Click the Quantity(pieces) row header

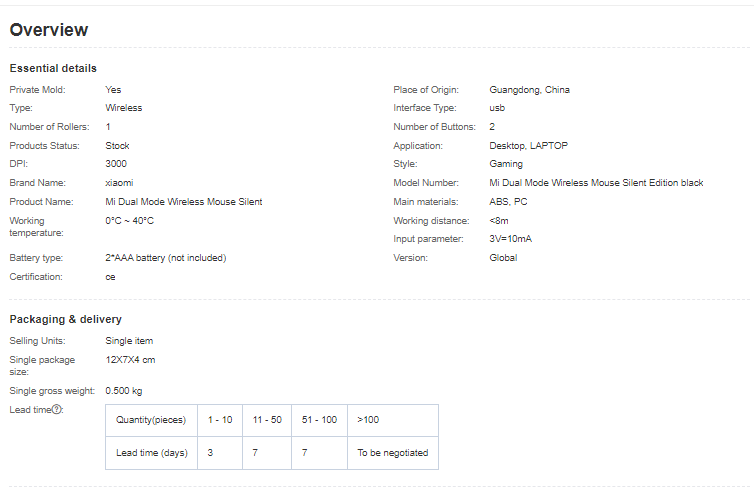pyautogui.click(x=151, y=420)
